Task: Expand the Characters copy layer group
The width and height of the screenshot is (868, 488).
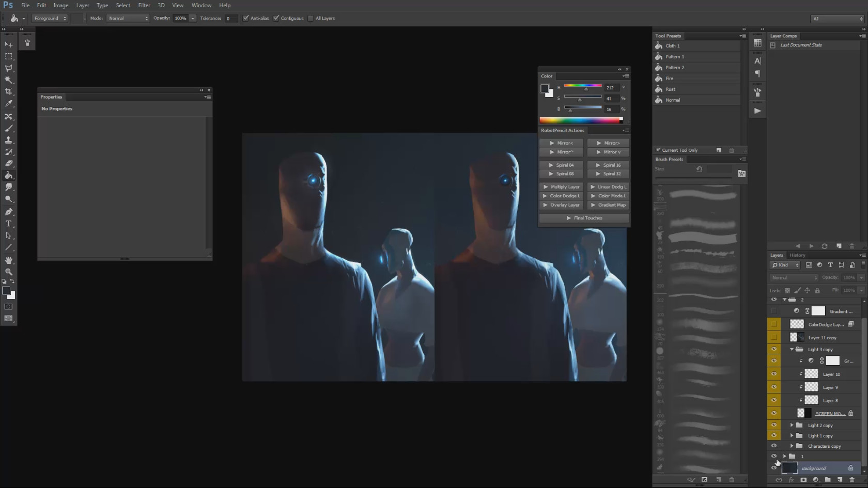Action: (x=792, y=446)
